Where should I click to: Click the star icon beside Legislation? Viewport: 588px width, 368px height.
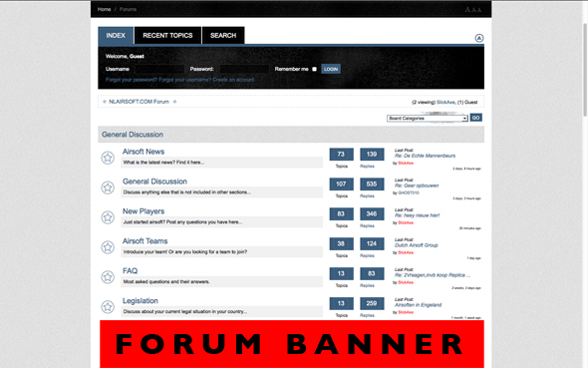coord(108,307)
